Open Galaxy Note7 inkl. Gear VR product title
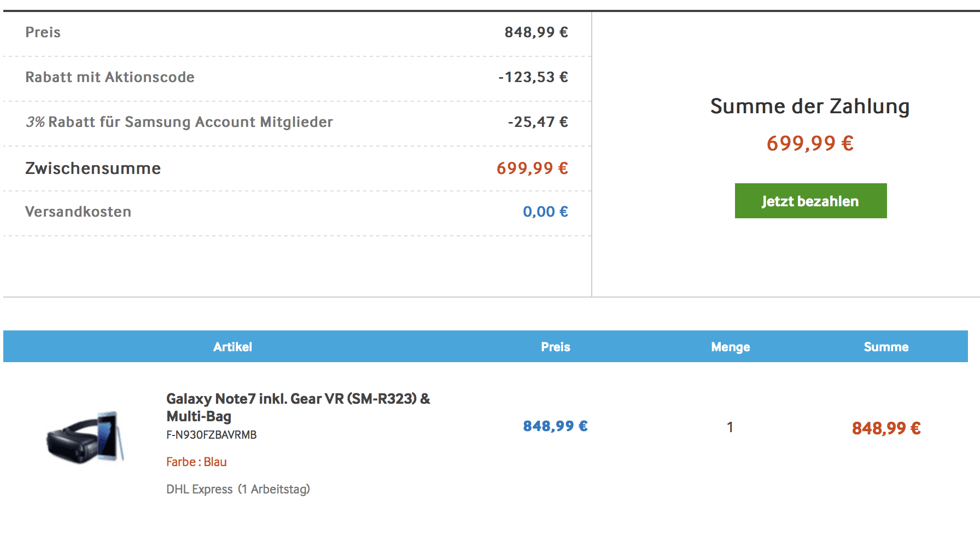The image size is (980, 558). pyautogui.click(x=298, y=407)
